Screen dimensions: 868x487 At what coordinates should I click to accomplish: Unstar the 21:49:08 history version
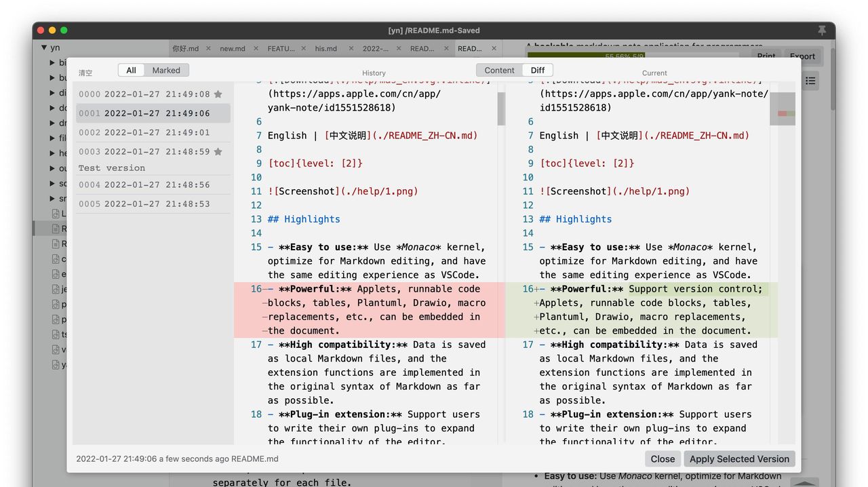coord(218,94)
